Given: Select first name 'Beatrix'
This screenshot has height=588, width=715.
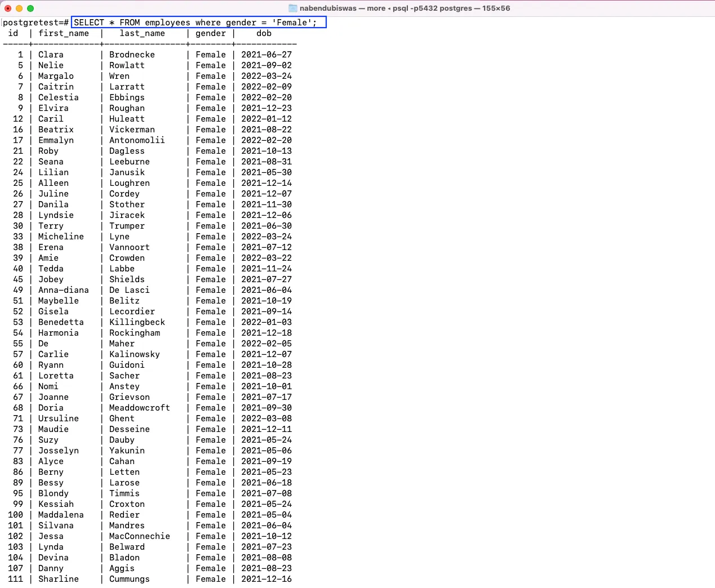Looking at the screenshot, I should click(56, 130).
